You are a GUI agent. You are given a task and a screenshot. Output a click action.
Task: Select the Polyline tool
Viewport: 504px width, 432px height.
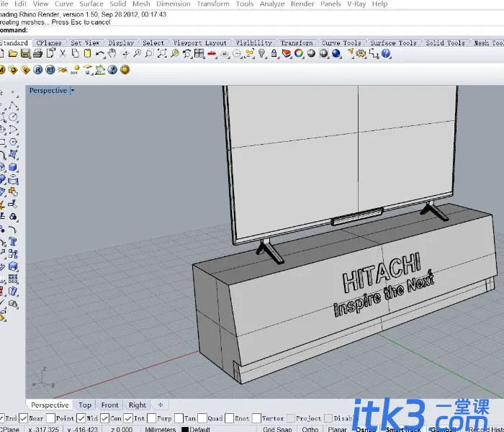(x=13, y=105)
